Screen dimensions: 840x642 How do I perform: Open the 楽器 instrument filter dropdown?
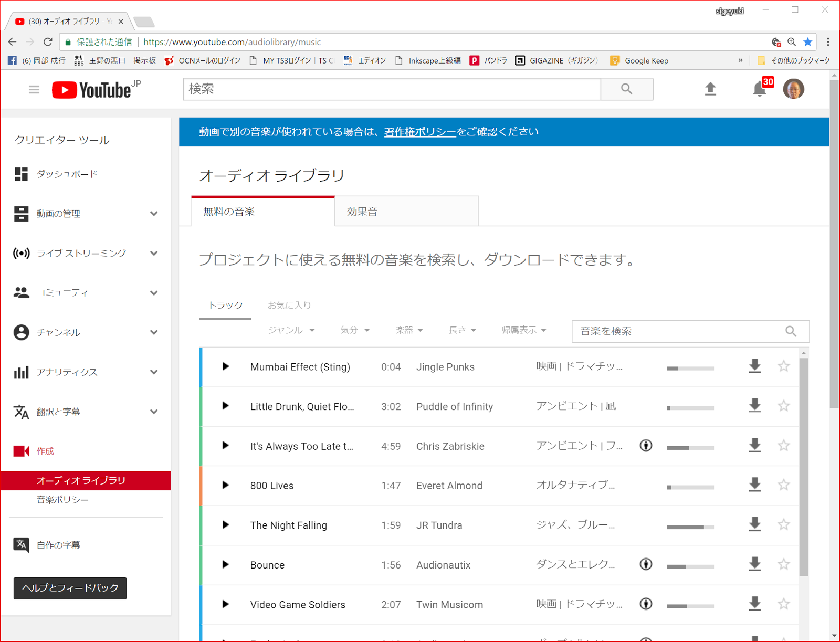pos(409,330)
